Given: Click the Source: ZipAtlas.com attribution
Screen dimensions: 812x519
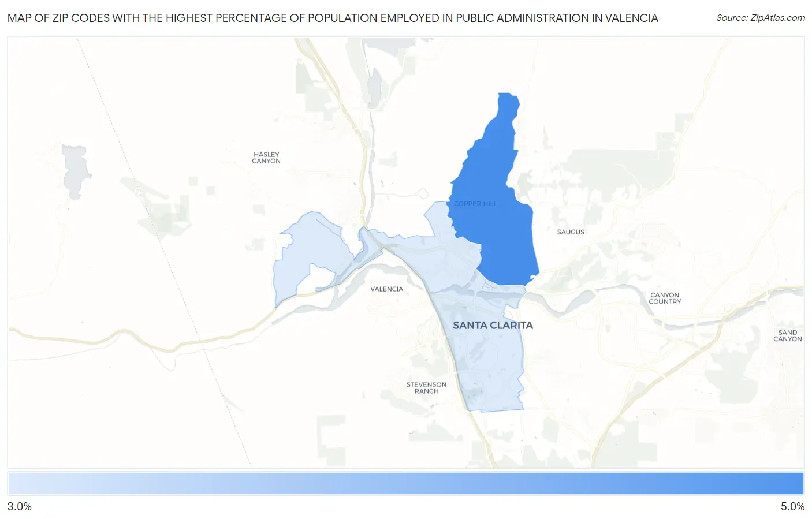Looking at the screenshot, I should click(761, 18).
